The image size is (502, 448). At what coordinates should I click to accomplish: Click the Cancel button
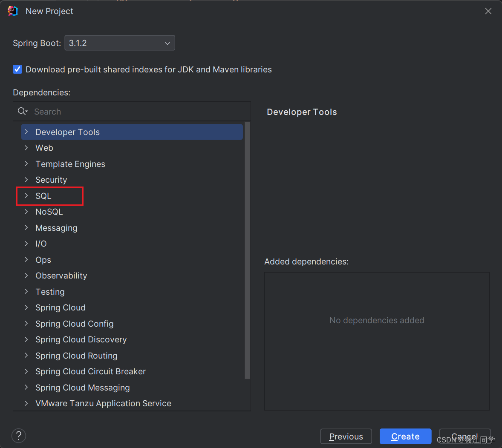coord(464,436)
